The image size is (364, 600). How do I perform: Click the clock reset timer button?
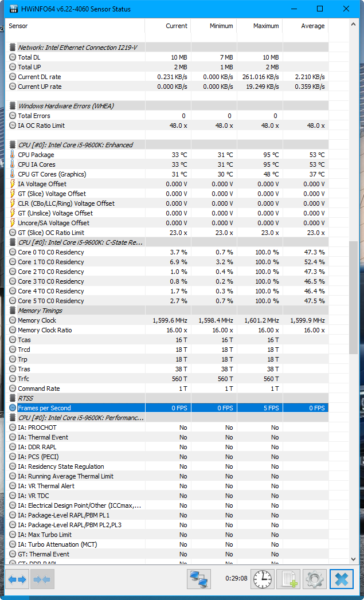tap(263, 579)
